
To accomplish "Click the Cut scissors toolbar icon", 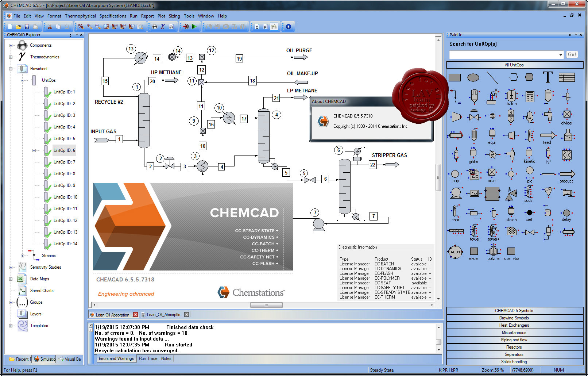I will (50, 27).
